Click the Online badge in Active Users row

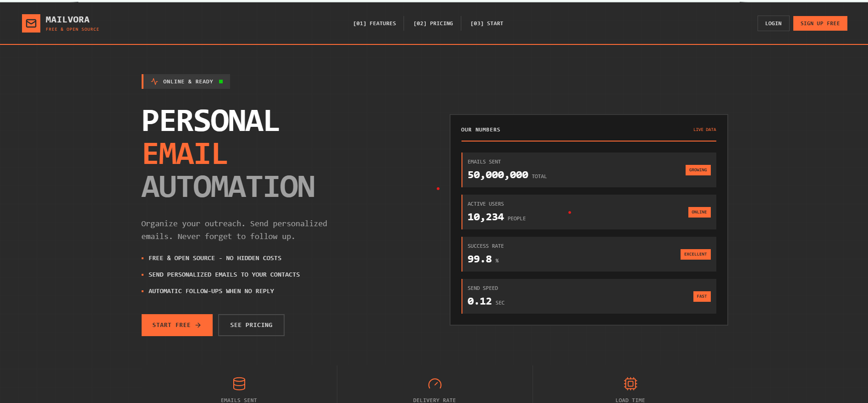[x=699, y=212]
